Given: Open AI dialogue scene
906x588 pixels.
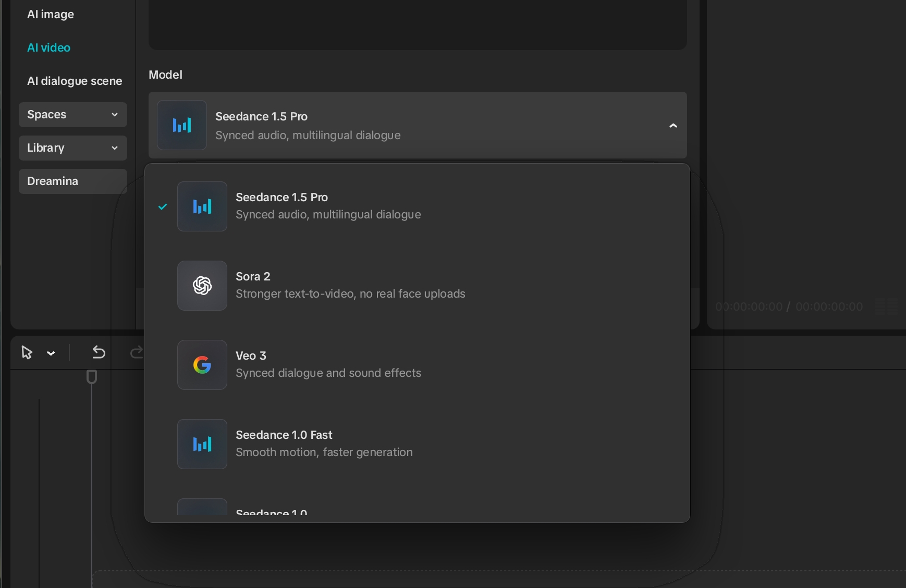Looking at the screenshot, I should tap(75, 81).
